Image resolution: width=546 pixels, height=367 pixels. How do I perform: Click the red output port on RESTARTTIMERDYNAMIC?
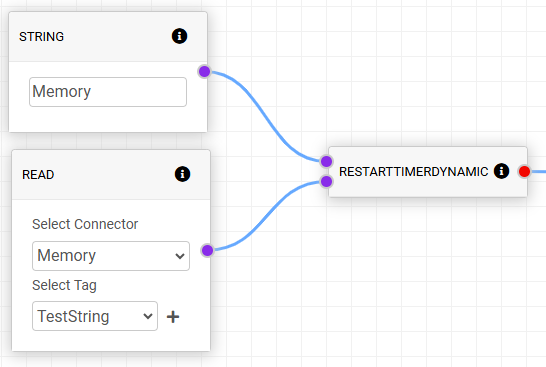click(524, 171)
